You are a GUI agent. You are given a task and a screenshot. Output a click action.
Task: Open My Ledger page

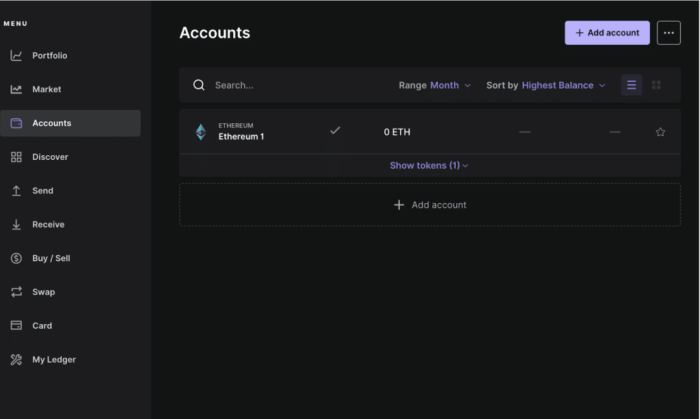(54, 360)
